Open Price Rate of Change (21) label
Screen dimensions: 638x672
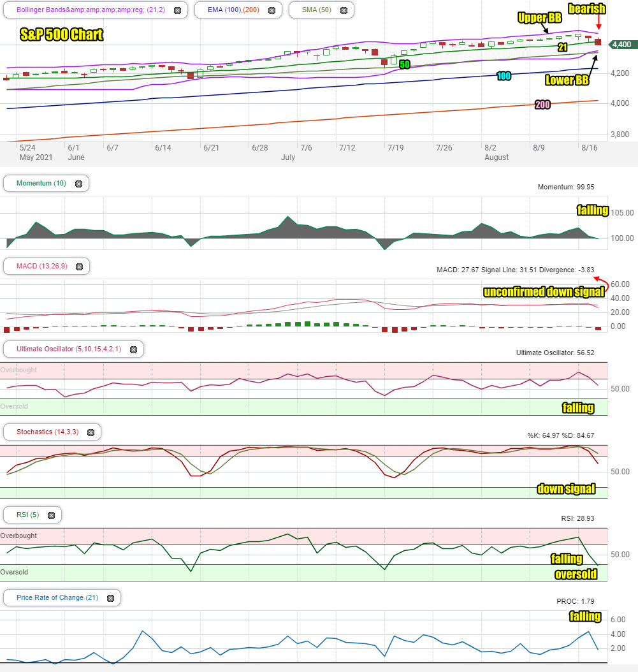point(57,597)
